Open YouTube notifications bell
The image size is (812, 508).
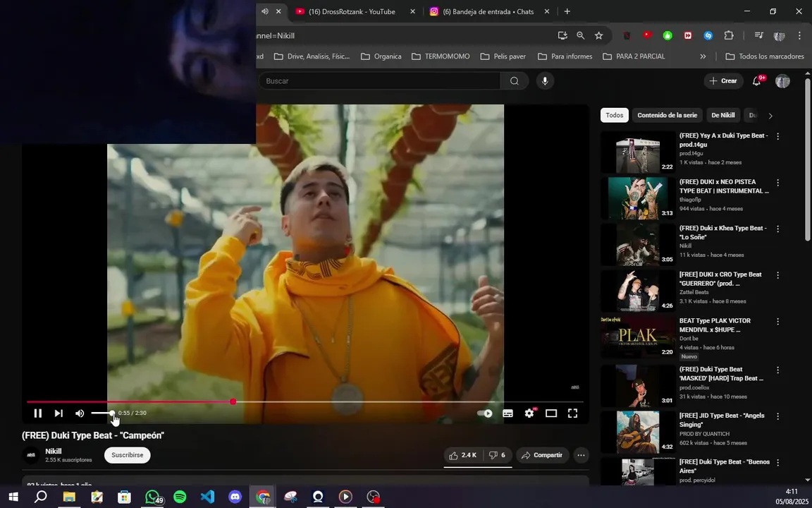click(x=757, y=81)
